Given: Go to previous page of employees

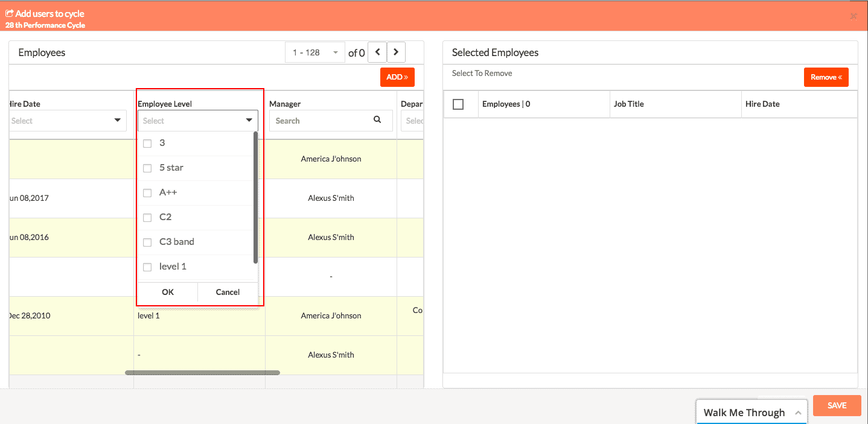Looking at the screenshot, I should click(377, 52).
